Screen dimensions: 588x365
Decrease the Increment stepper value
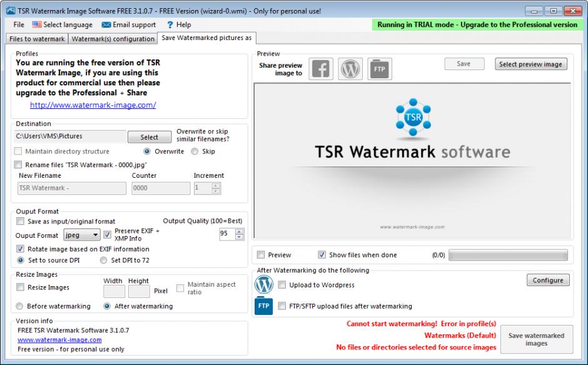pyautogui.click(x=216, y=191)
